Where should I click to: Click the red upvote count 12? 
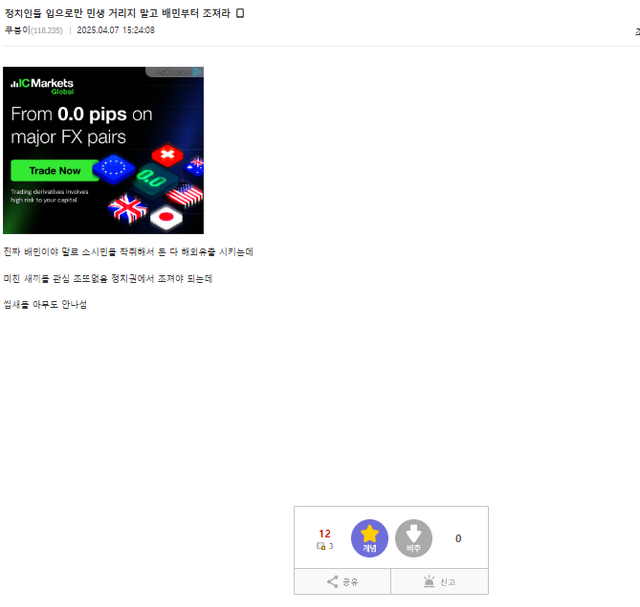[x=324, y=533]
